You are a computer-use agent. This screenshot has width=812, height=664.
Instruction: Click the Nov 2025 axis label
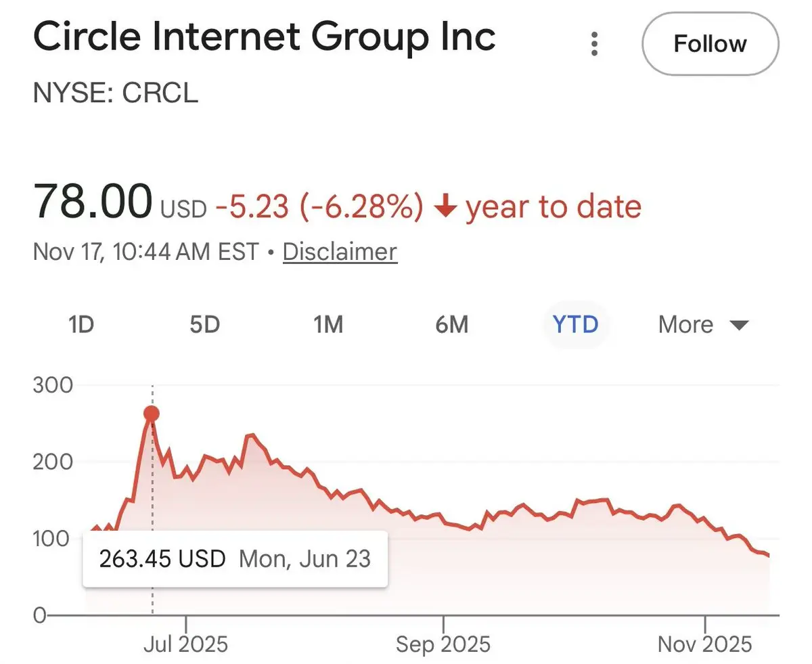click(x=704, y=644)
